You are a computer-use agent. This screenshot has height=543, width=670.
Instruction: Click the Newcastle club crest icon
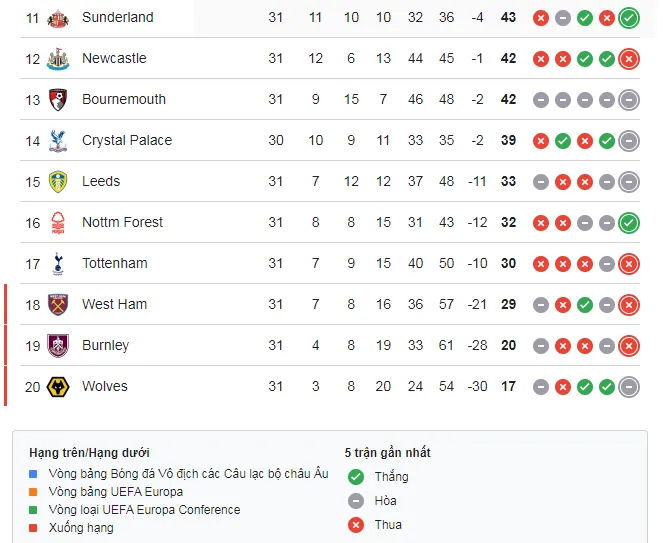(58, 58)
